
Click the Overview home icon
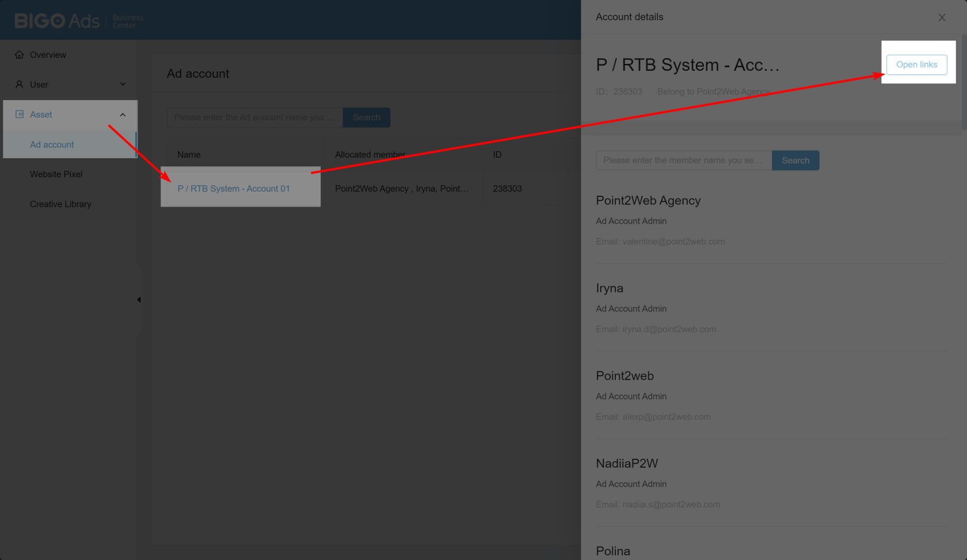pos(20,55)
